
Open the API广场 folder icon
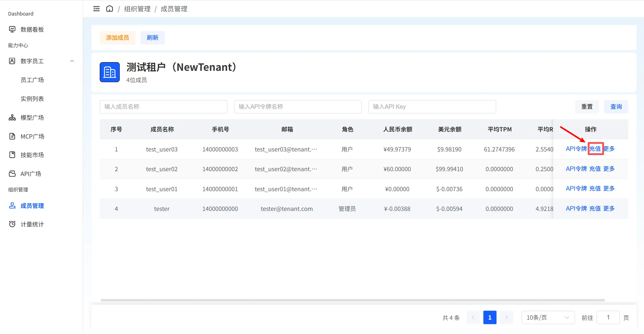pyautogui.click(x=12, y=174)
